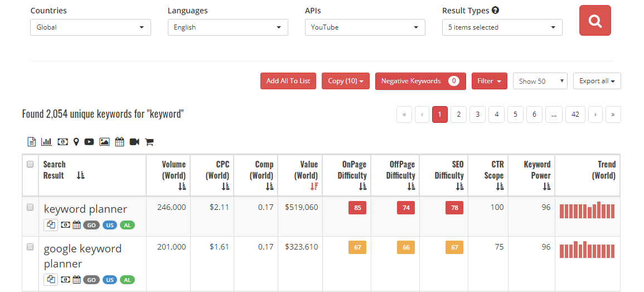Click the Add All To List button
This screenshot has height=292, width=644.
[x=288, y=81]
